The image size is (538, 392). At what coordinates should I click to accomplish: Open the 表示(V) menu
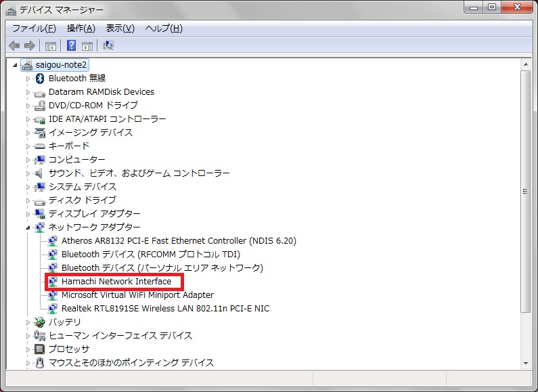click(120, 28)
